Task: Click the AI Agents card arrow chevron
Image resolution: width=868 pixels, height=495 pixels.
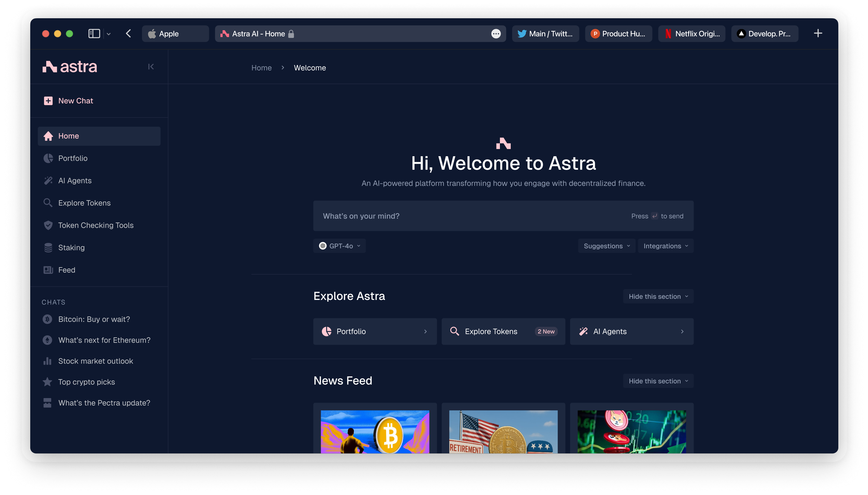Action: point(682,331)
